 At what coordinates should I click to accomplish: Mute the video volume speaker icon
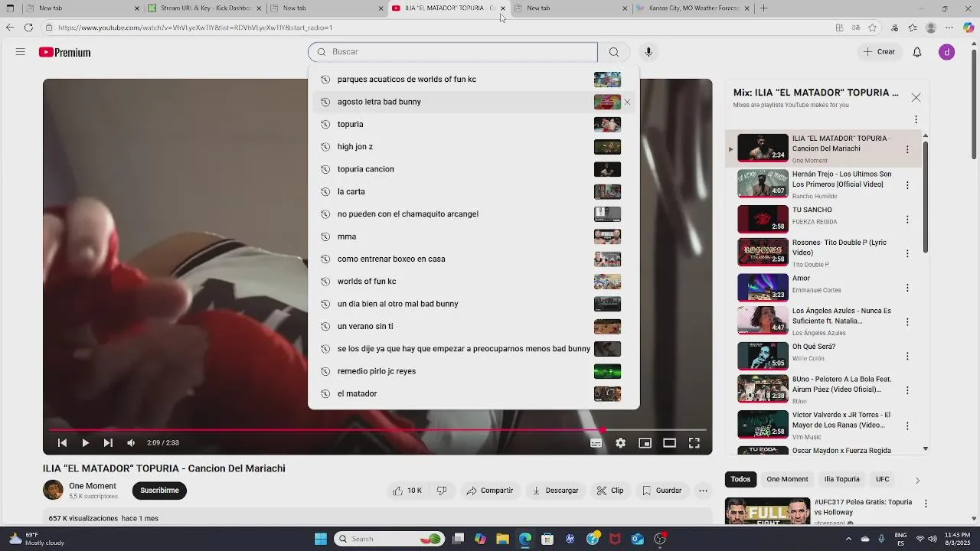click(x=131, y=443)
